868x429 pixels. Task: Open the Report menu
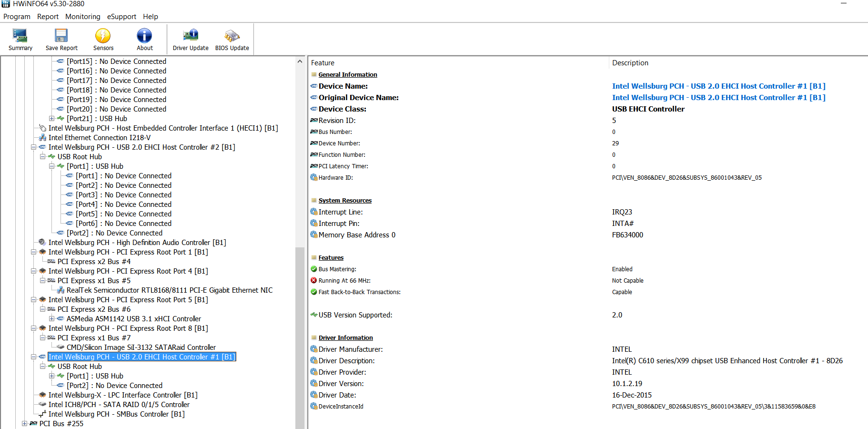coord(48,17)
